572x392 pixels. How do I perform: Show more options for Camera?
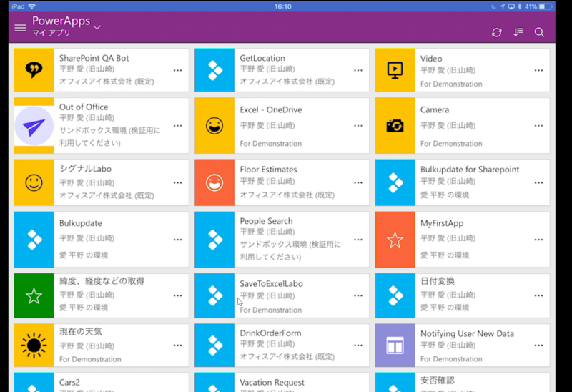click(539, 126)
